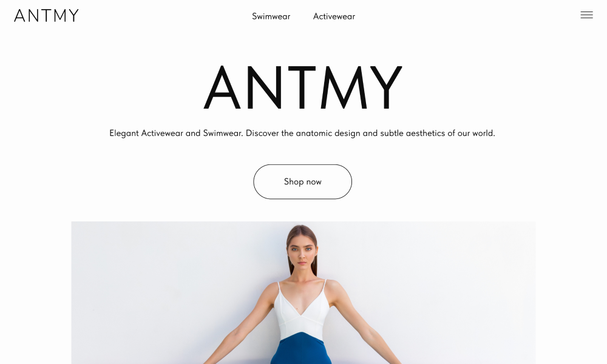
Task: Open the hamburger menu icon
Action: coord(586,15)
